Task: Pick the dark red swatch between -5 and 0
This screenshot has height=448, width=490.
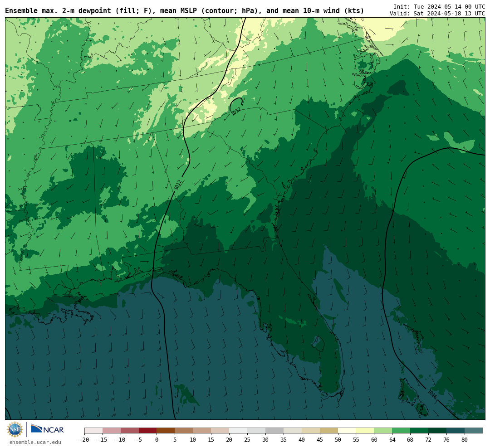Action: click(148, 431)
